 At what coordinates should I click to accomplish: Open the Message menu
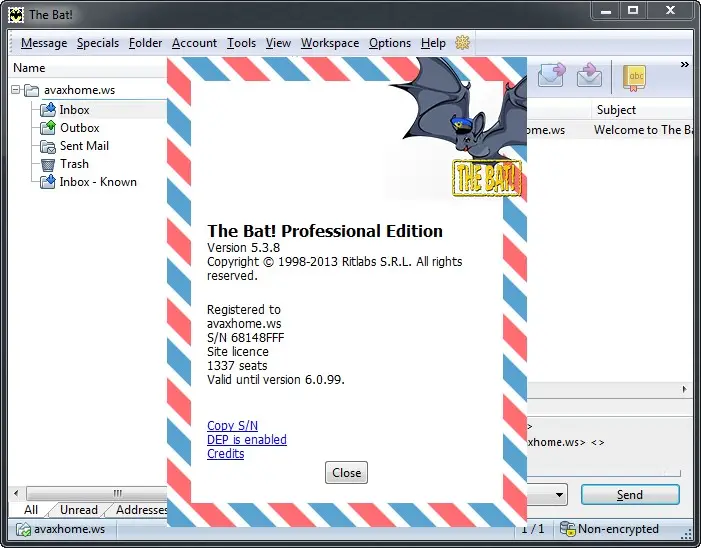pyautogui.click(x=44, y=43)
